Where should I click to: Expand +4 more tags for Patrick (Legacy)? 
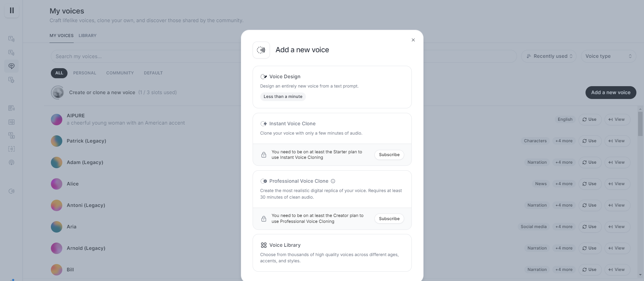tap(564, 141)
